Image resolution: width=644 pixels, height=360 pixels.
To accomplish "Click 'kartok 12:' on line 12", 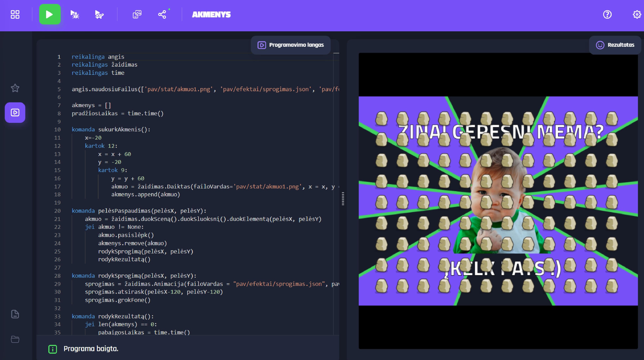I will click(101, 146).
